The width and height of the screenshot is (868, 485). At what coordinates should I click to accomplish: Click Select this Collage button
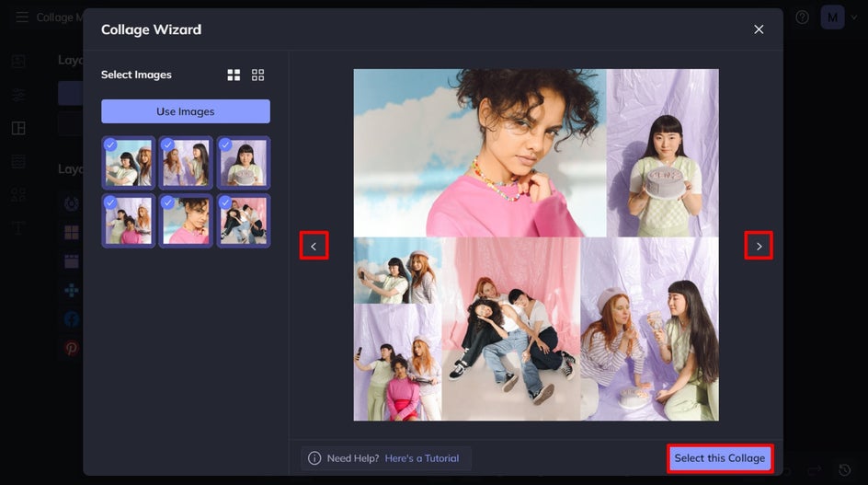(720, 458)
